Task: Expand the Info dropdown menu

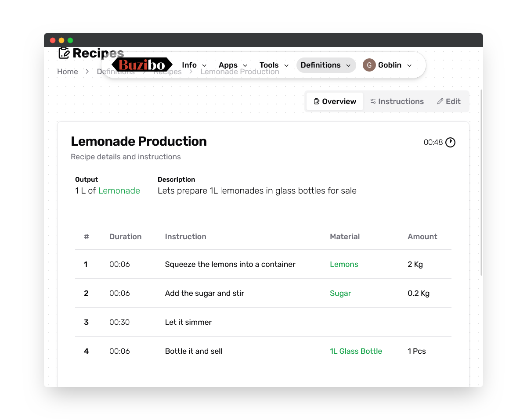Action: 194,65
